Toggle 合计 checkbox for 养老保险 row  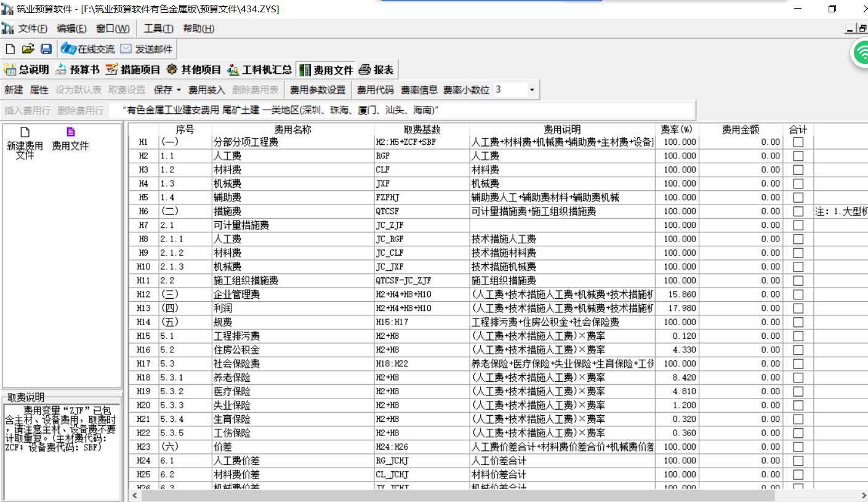tap(798, 378)
